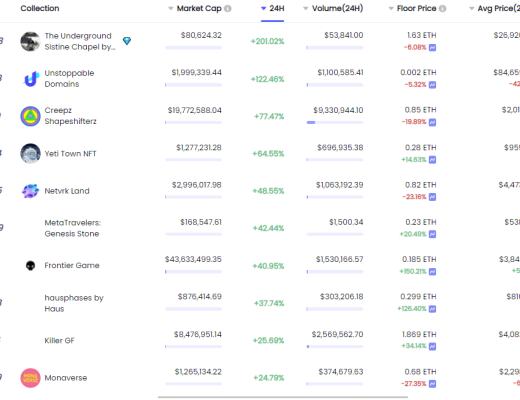Select the 0.82 ETH floor price
This screenshot has width=520, height=400.
pyautogui.click(x=420, y=185)
